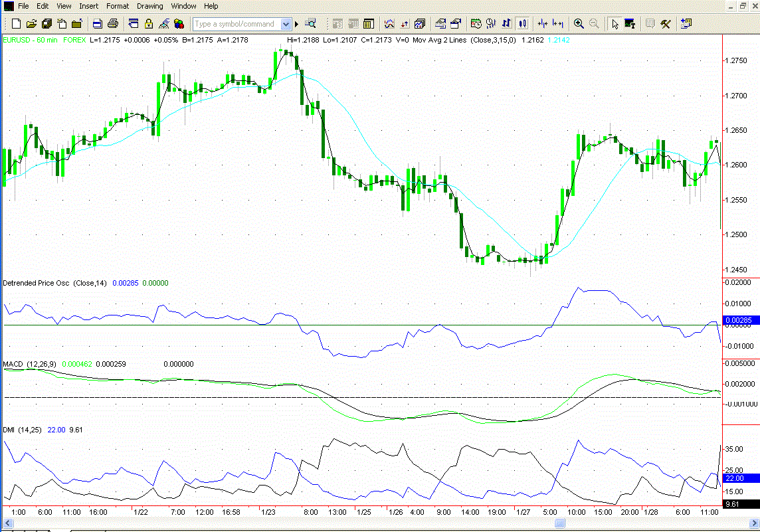
Task: Click the stacked chart windows icon
Action: click(x=420, y=23)
